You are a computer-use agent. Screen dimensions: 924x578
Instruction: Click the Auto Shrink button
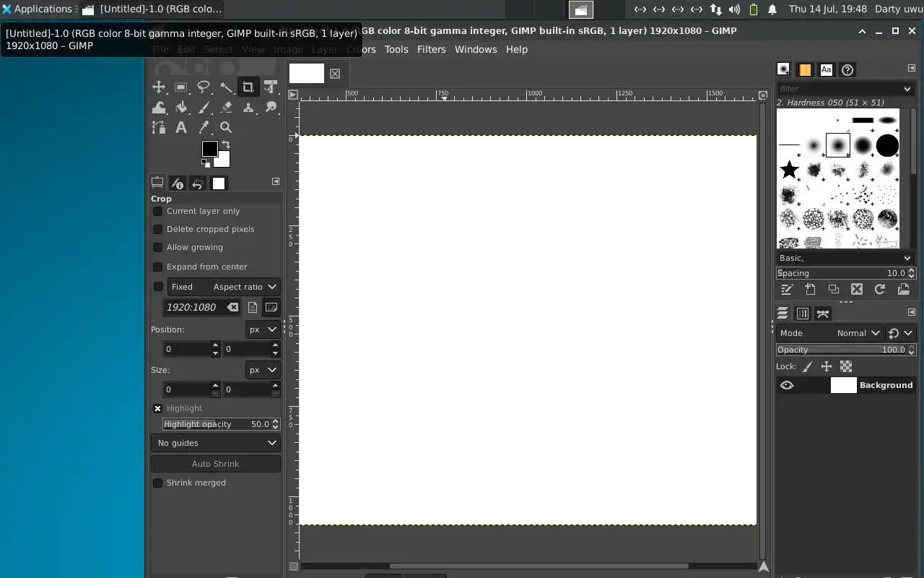(216, 464)
